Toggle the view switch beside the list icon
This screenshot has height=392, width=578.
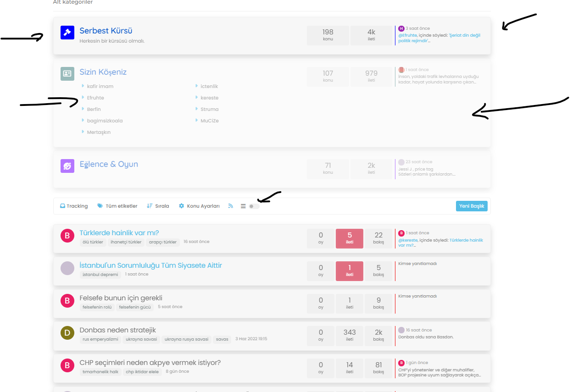(x=254, y=206)
